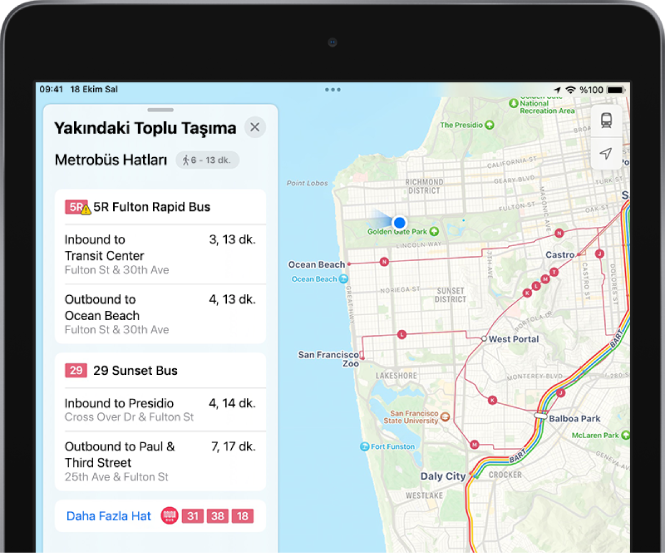Select Outbound to Paul & Third Street row

pos(160,461)
